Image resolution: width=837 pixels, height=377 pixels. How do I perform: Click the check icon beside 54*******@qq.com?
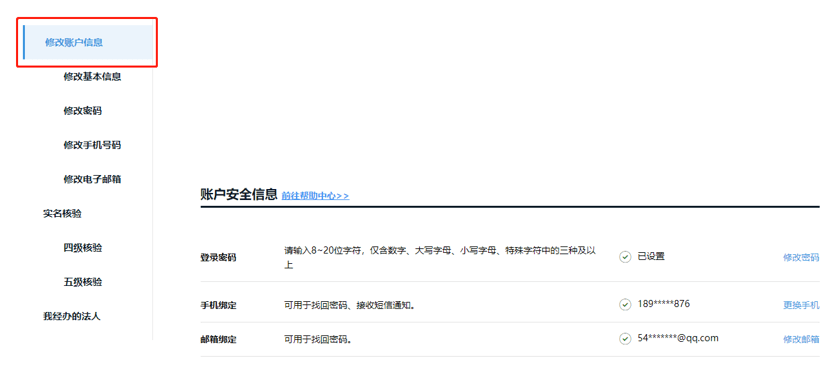click(625, 339)
